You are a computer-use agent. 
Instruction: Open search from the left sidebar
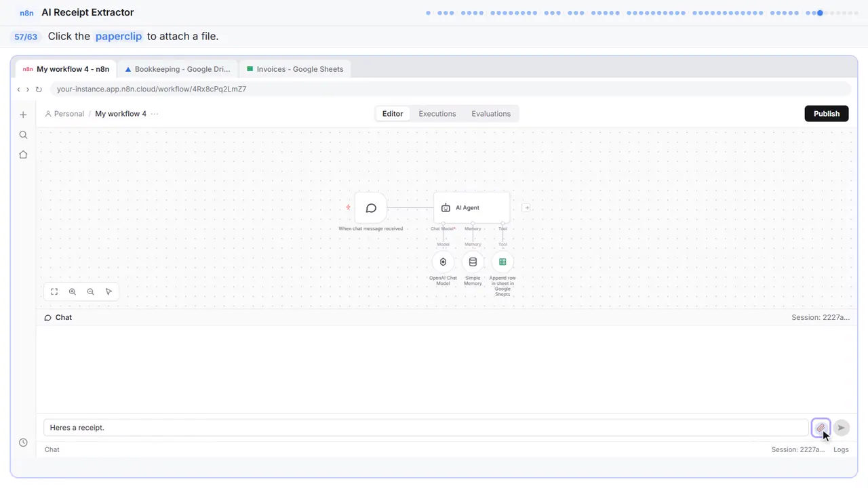23,135
